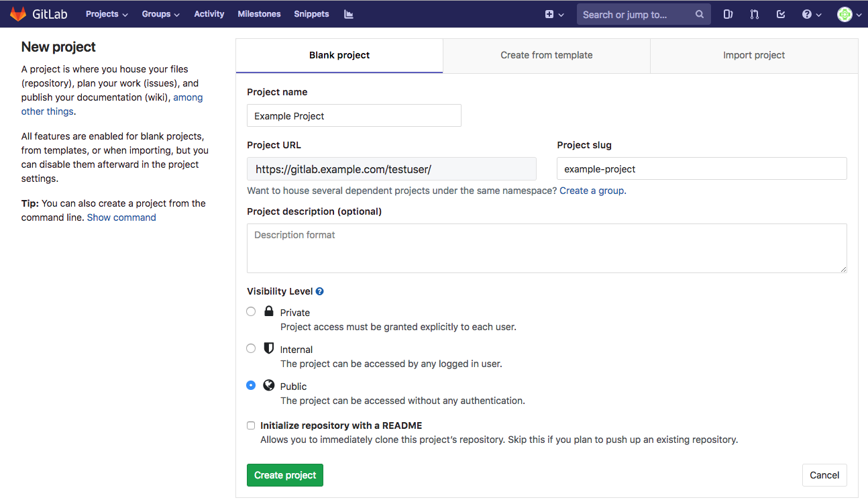Click the issues icon in navbar

coord(728,13)
